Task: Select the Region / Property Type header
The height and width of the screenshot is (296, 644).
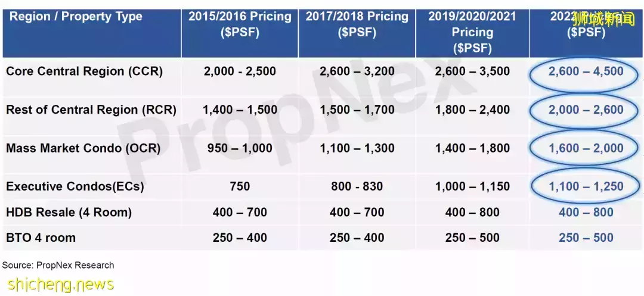Action: [76, 16]
